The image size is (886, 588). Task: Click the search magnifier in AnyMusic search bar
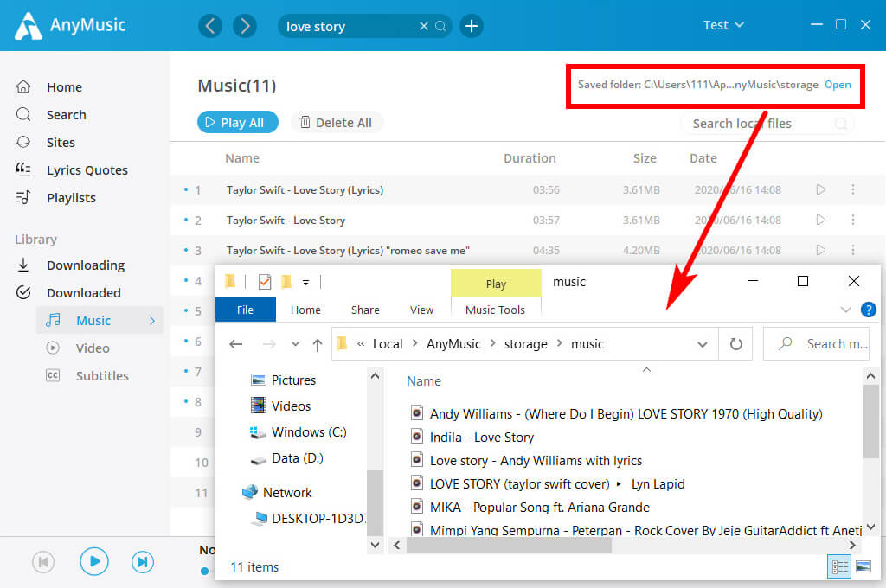tap(440, 26)
